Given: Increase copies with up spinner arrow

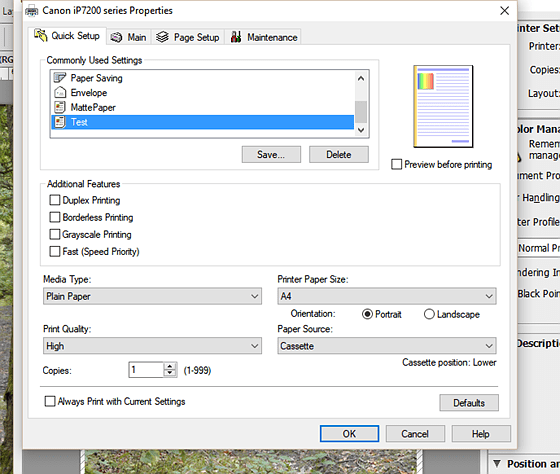Looking at the screenshot, I should 170,366.
